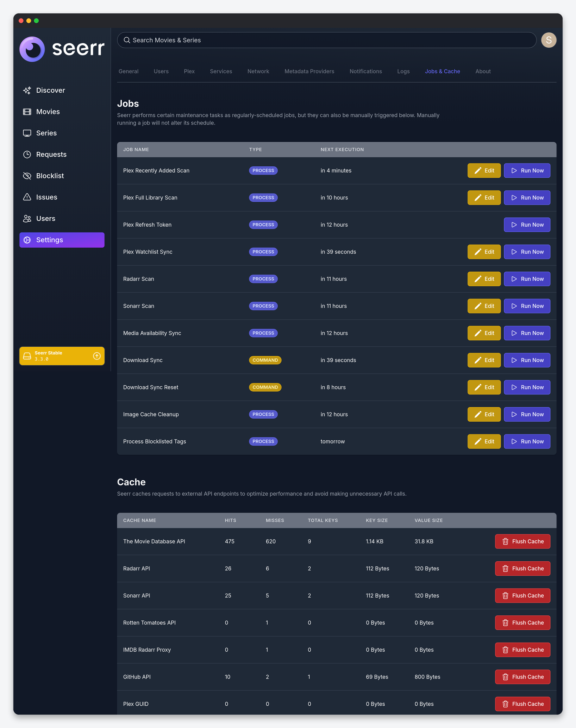This screenshot has height=728, width=576.
Task: Edit the Plex Recently Added Scan job
Action: [x=484, y=170]
